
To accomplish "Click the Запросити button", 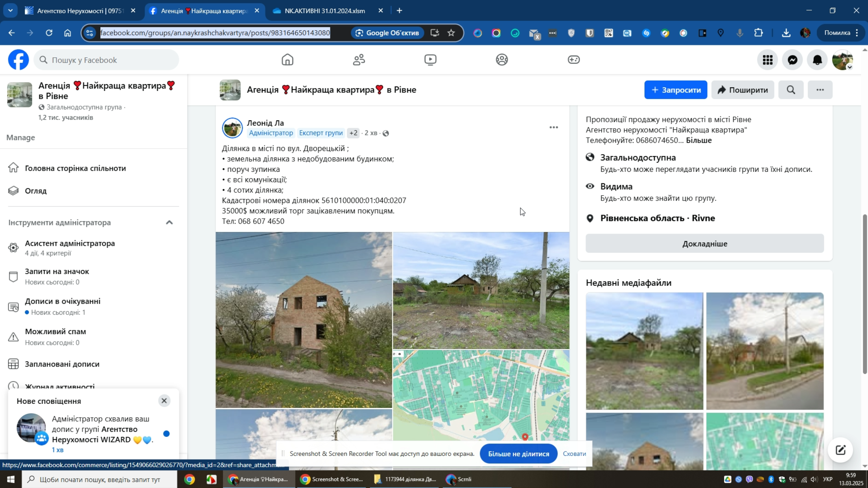I will [x=675, y=90].
